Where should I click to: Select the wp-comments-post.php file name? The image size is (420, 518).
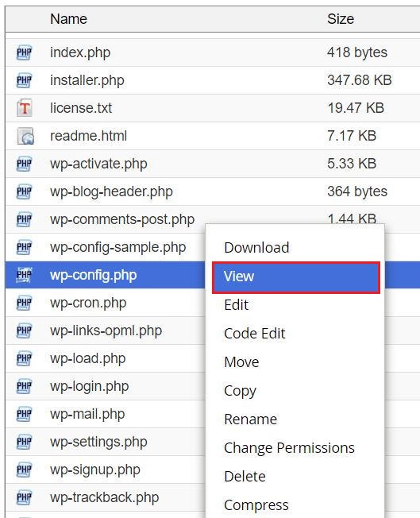pos(122,219)
